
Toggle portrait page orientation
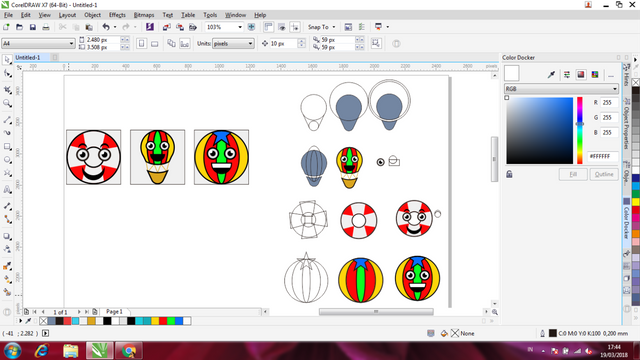[141, 44]
